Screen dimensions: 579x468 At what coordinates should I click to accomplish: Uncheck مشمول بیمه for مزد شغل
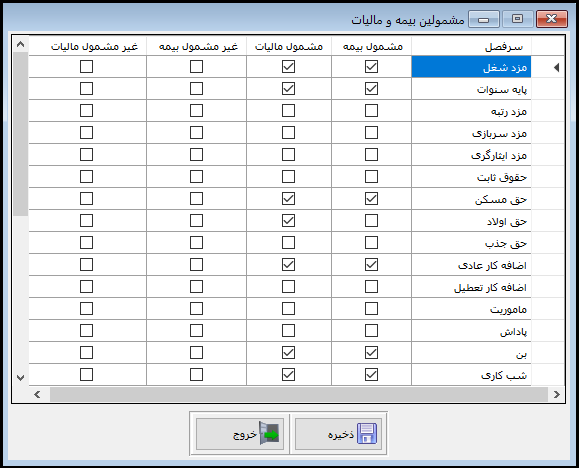point(371,66)
